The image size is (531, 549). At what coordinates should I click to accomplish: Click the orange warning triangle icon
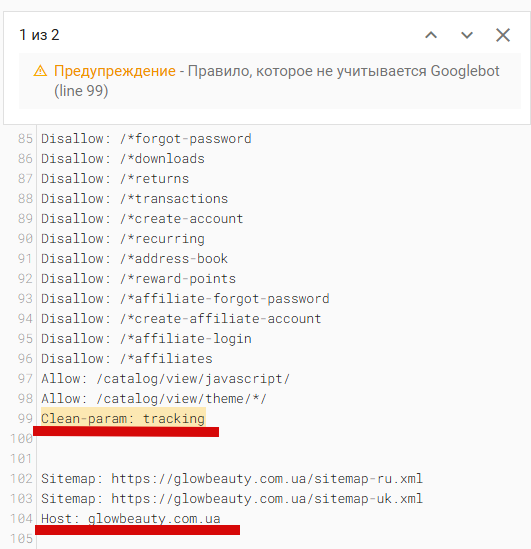tap(40, 71)
